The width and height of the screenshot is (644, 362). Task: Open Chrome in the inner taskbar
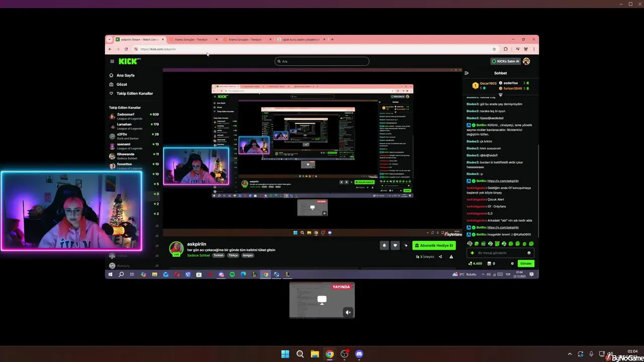coord(265,275)
